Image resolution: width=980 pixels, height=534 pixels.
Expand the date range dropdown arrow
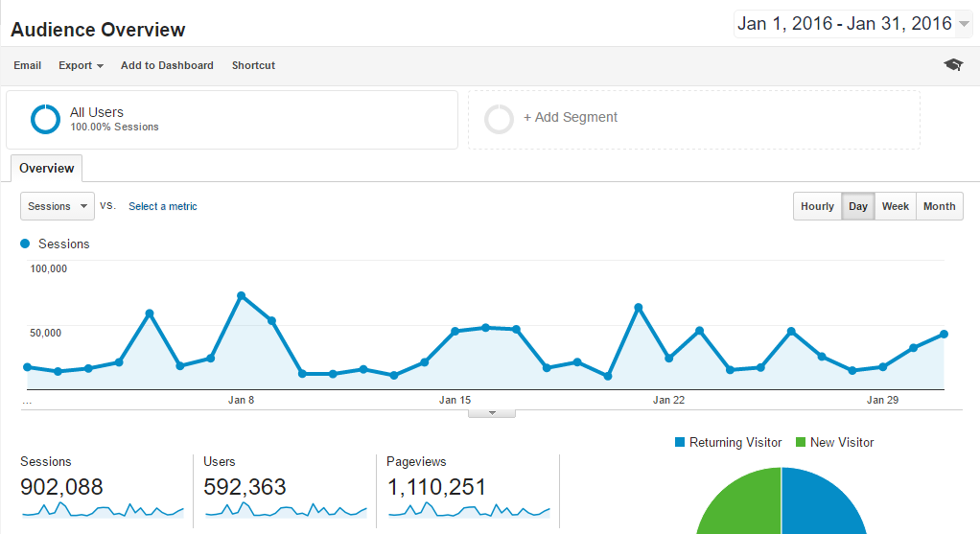pos(964,24)
